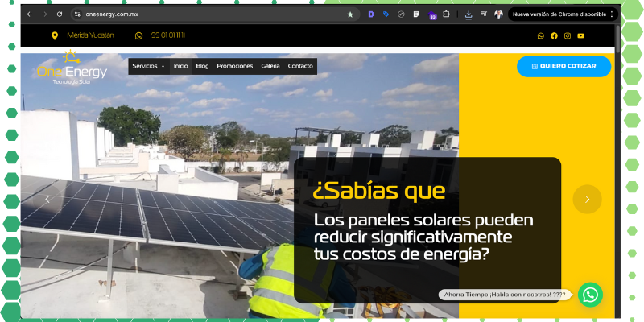Viewport: 644px width, 322px height.
Task: Bookmark this page with the star icon
Action: 350,14
